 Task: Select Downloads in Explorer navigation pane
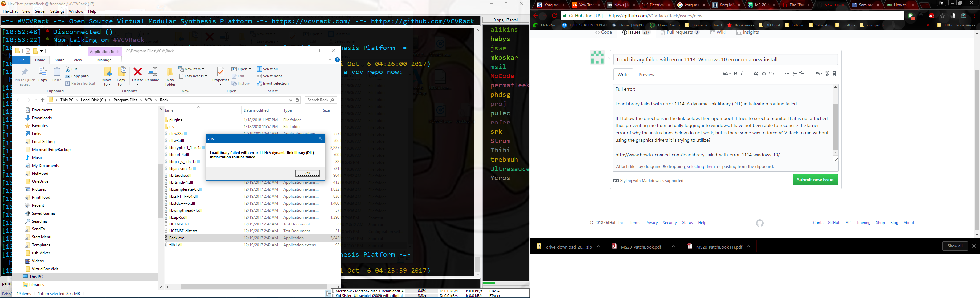(x=41, y=118)
